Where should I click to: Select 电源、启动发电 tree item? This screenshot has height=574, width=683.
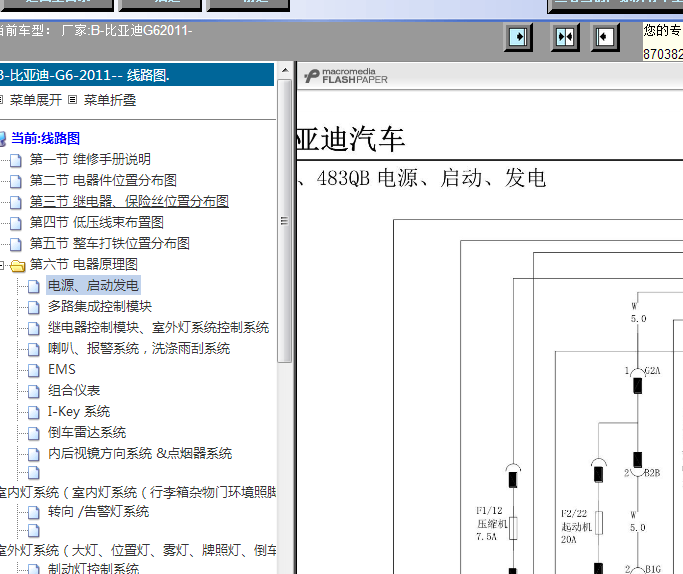point(93,285)
